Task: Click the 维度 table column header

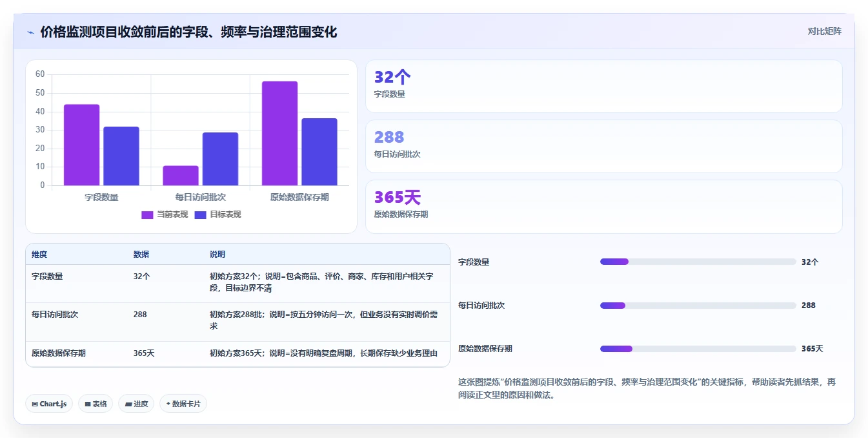Action: (39, 255)
